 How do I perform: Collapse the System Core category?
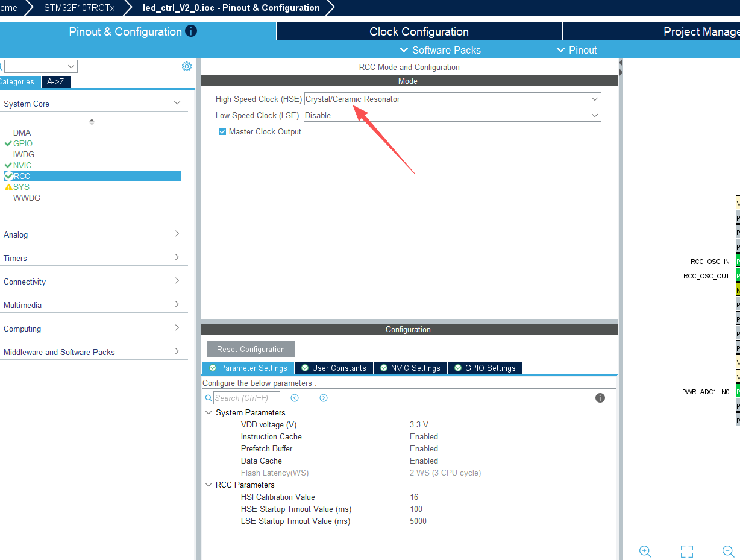(177, 103)
